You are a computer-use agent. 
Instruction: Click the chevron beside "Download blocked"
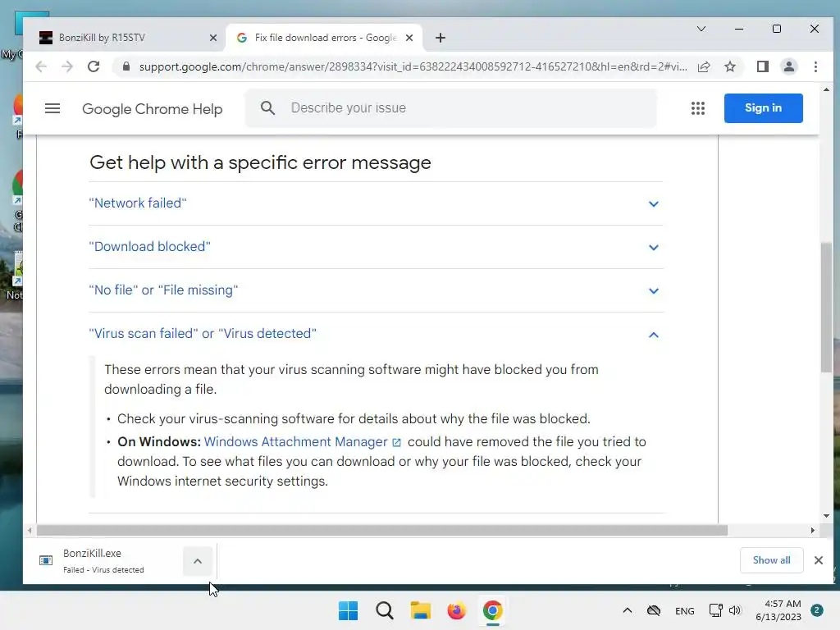[x=653, y=248]
